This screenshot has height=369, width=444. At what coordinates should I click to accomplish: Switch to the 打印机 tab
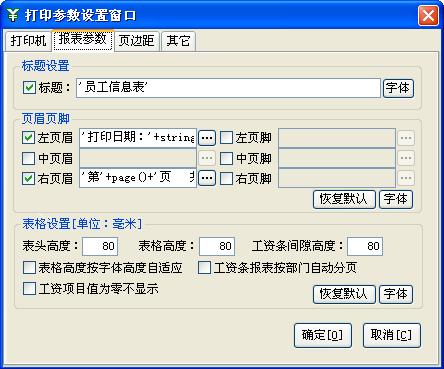pyautogui.click(x=28, y=41)
